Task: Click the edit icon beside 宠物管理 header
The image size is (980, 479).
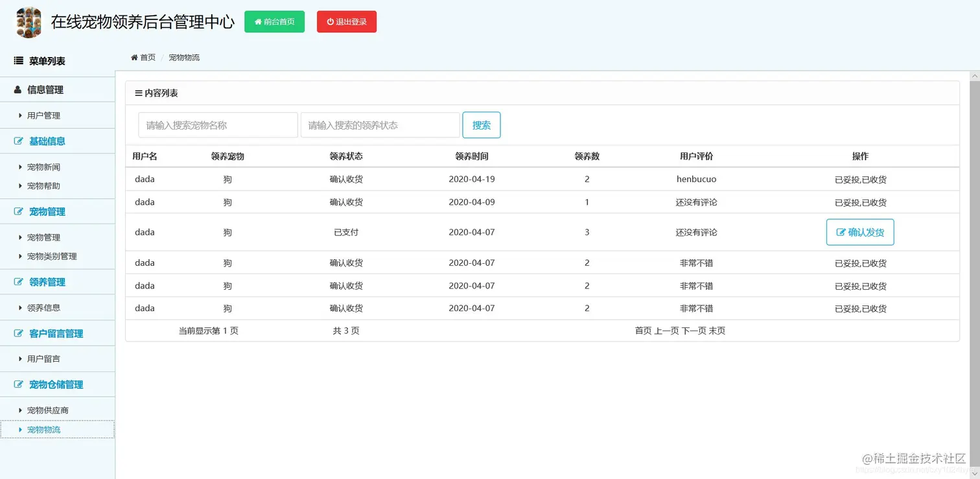Action: tap(19, 212)
